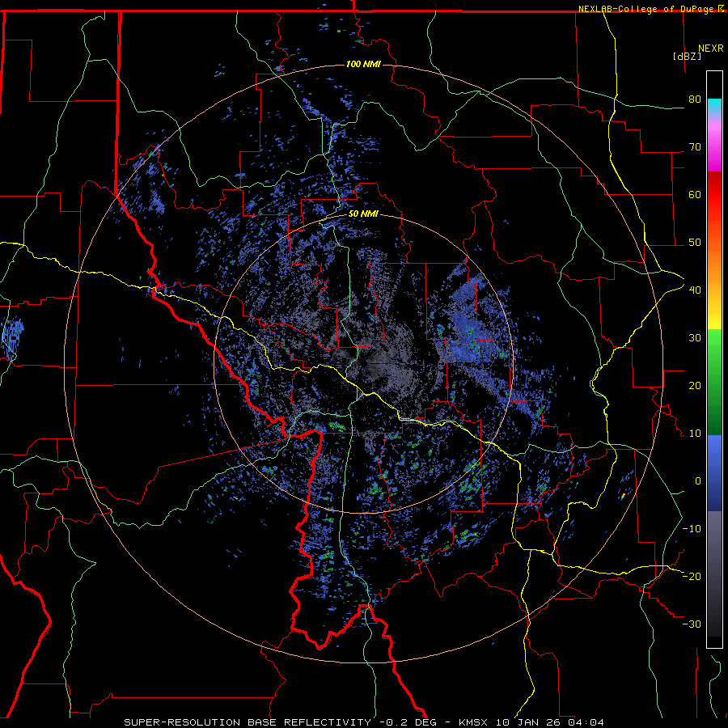This screenshot has width=728, height=728.
Task: Click the 50 value on dBZ scale
Action: [695, 243]
